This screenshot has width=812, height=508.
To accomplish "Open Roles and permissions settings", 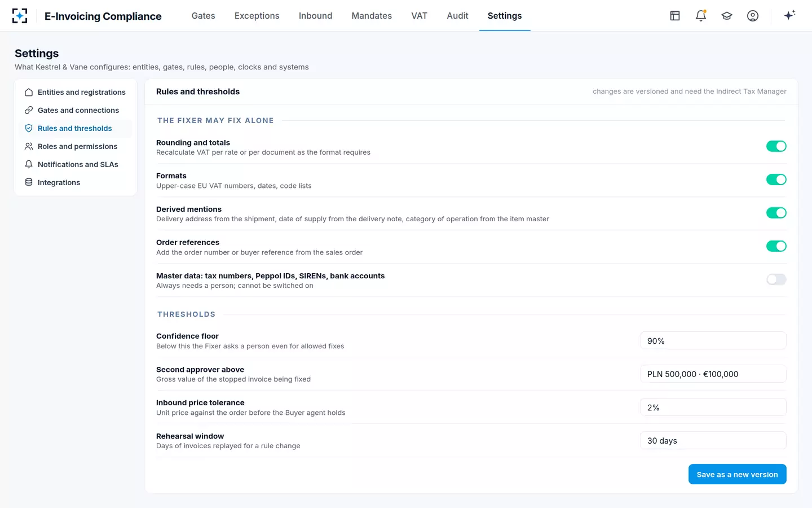I will (x=76, y=146).
